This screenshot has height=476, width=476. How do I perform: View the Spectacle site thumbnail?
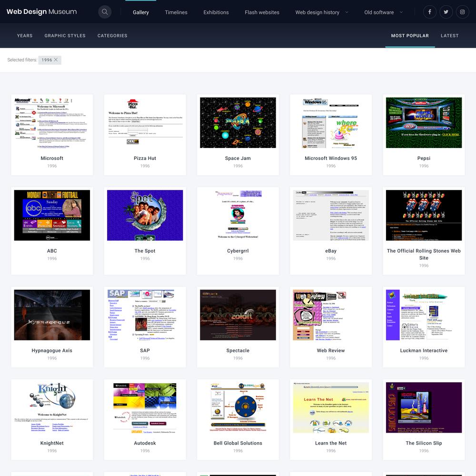(x=238, y=315)
